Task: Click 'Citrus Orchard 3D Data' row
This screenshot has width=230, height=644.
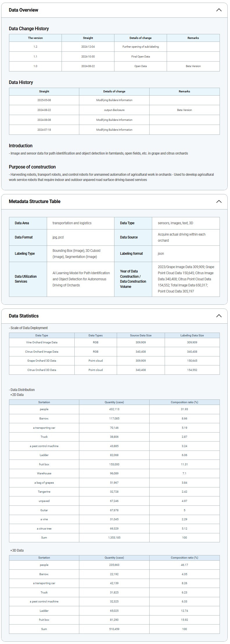Action: (x=42, y=370)
